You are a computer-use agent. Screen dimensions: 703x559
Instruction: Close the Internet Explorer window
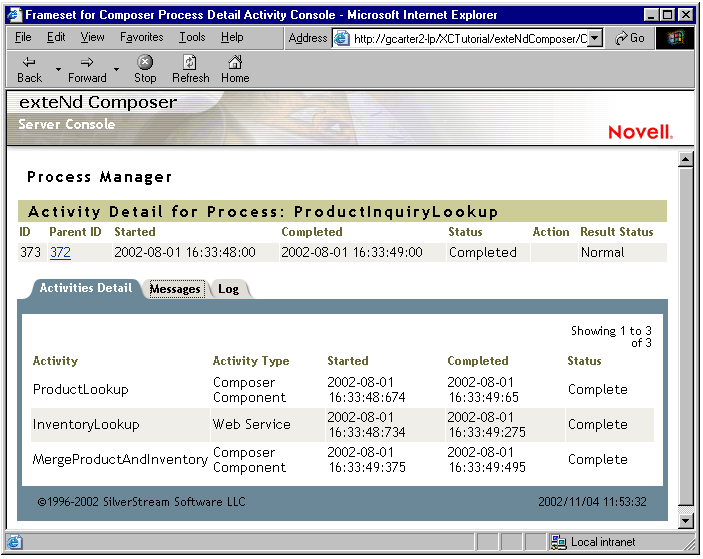pyautogui.click(x=686, y=15)
